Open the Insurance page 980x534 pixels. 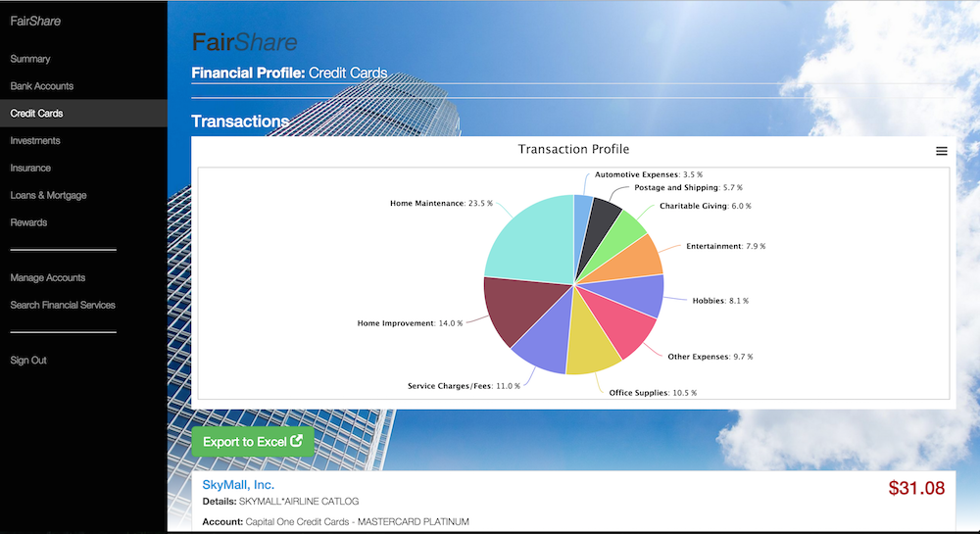[x=30, y=169]
